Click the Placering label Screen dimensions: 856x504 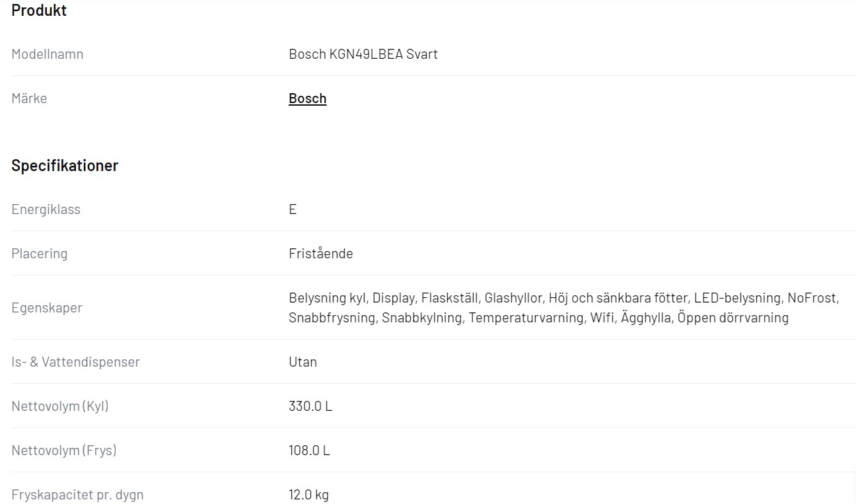[x=39, y=254]
